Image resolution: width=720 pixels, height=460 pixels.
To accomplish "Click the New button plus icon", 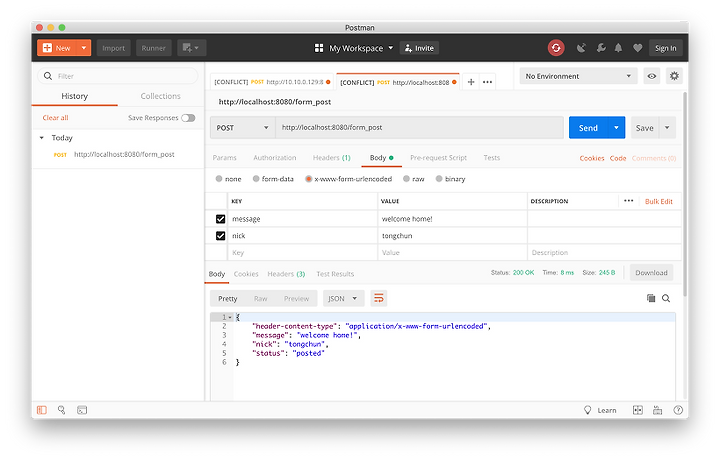I will tap(47, 48).
